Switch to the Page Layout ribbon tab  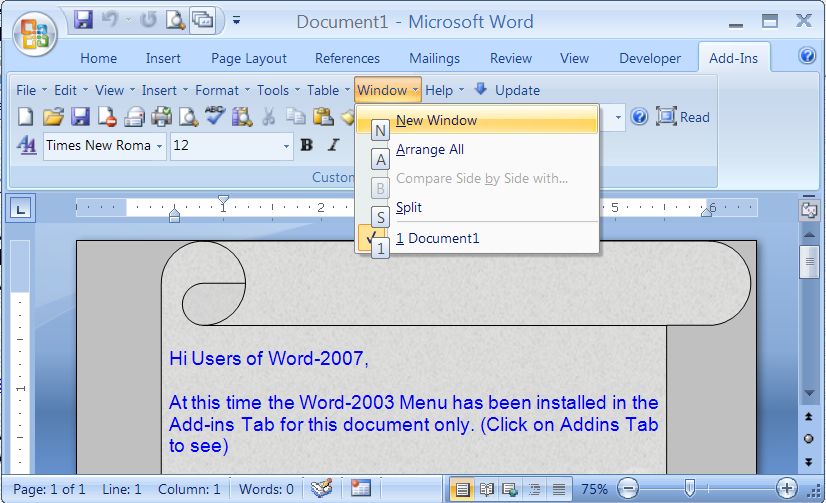pos(249,58)
